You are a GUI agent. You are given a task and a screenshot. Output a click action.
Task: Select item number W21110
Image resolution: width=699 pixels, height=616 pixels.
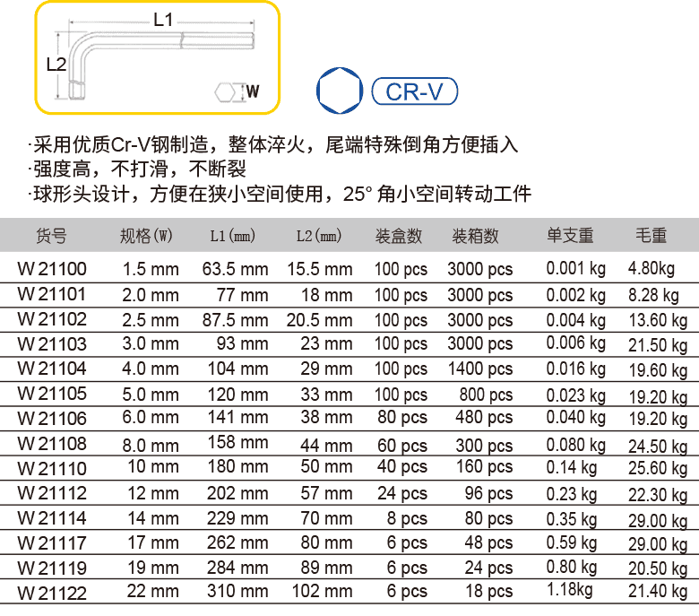point(52,469)
